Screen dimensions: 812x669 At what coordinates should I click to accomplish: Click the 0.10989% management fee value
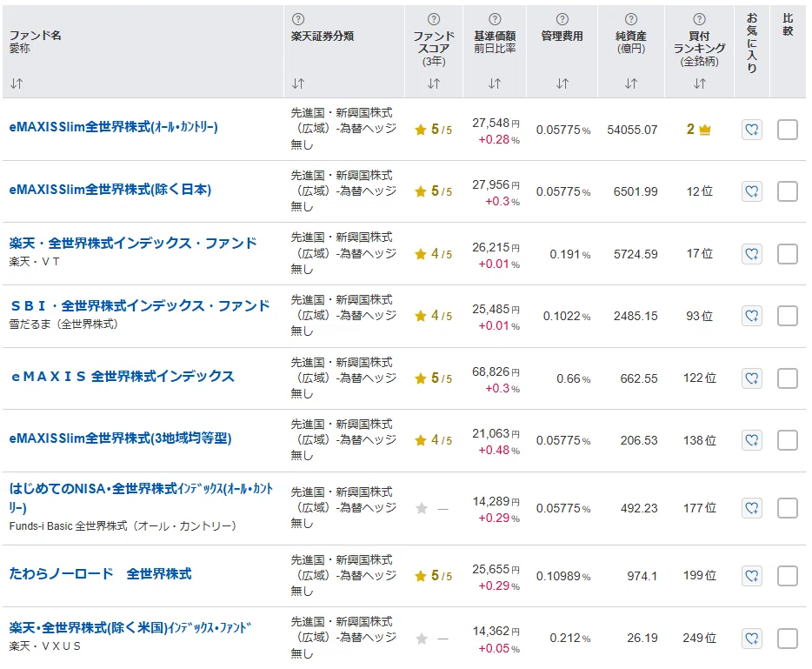pyautogui.click(x=563, y=576)
